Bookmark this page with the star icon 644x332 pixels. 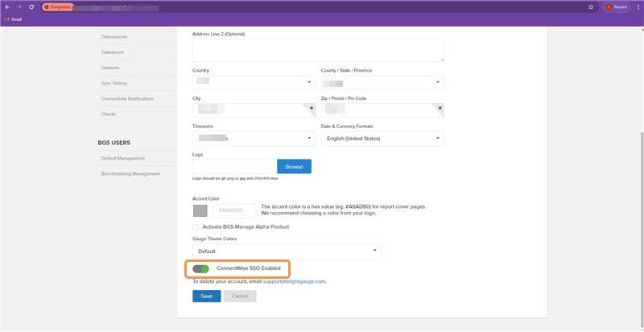pos(591,7)
